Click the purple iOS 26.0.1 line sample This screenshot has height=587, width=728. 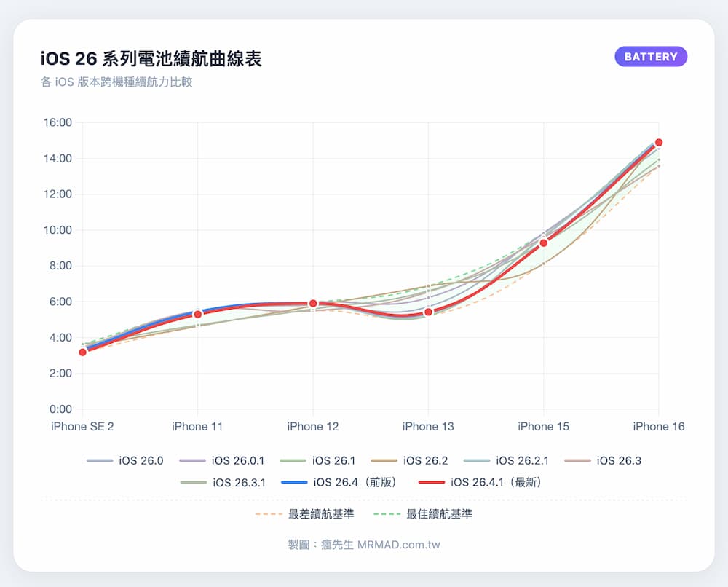tap(192, 460)
